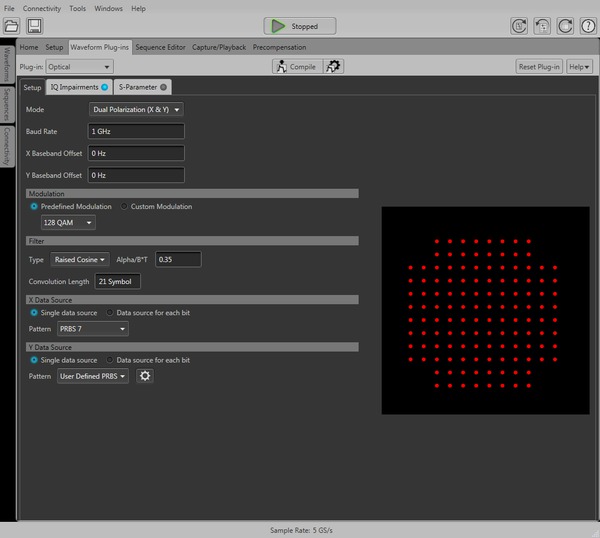Viewport: 600px width, 538px height.
Task: Click the Baud Rate input field
Action: tap(136, 131)
